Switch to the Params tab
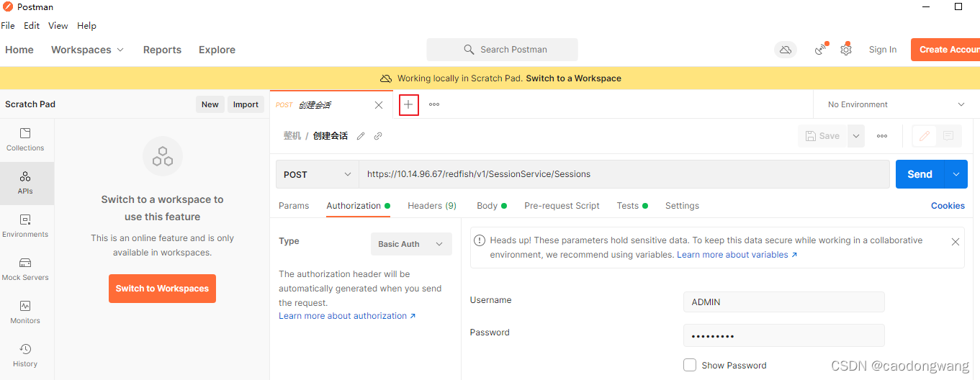The height and width of the screenshot is (380, 980). (294, 205)
